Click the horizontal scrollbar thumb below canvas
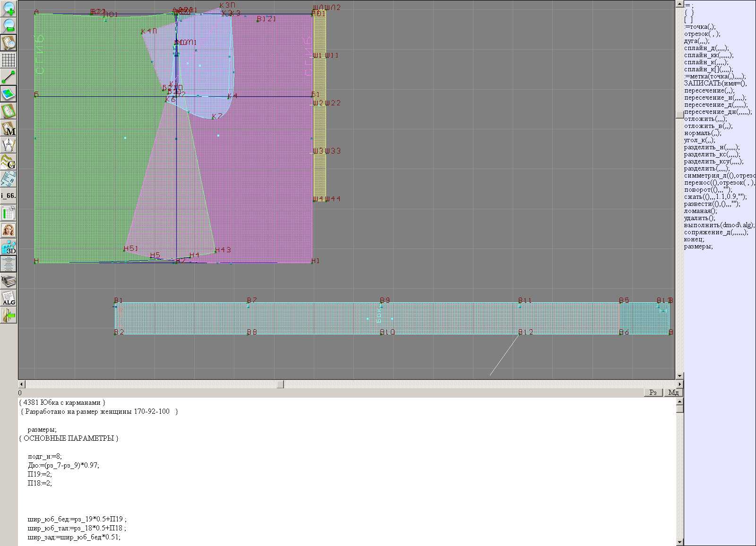The height and width of the screenshot is (546, 756). 280,384
